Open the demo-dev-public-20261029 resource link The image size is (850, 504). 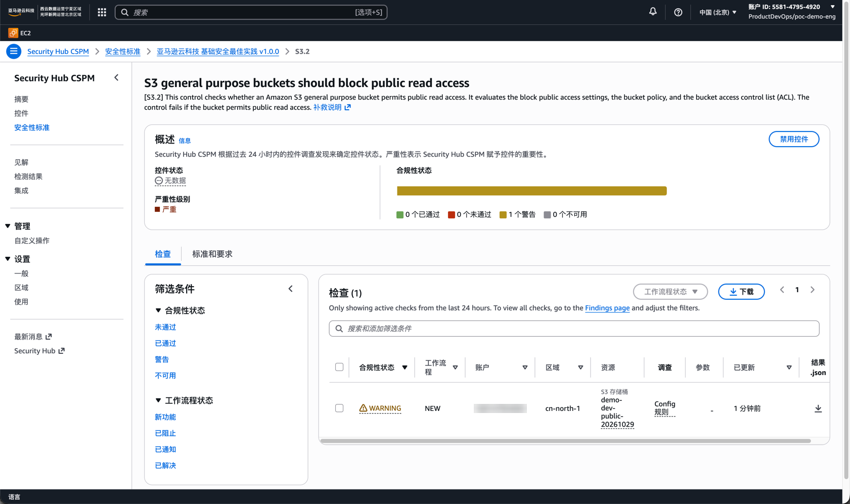pos(617,412)
